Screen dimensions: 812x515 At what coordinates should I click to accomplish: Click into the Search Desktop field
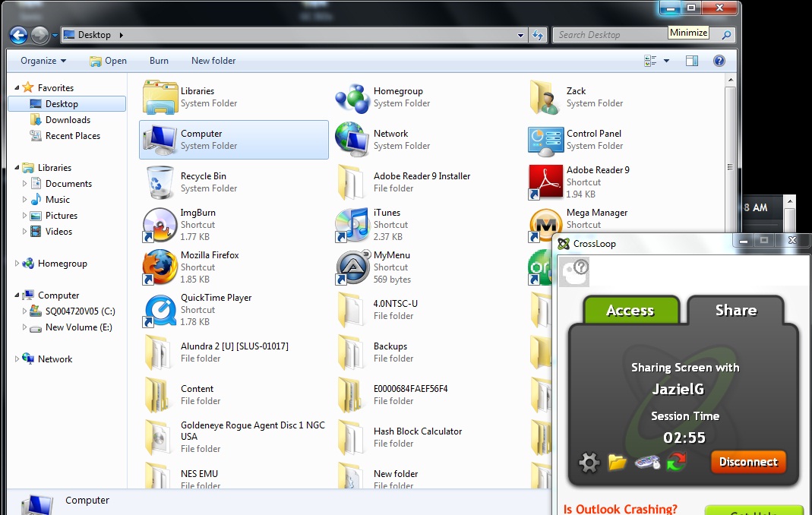point(611,35)
